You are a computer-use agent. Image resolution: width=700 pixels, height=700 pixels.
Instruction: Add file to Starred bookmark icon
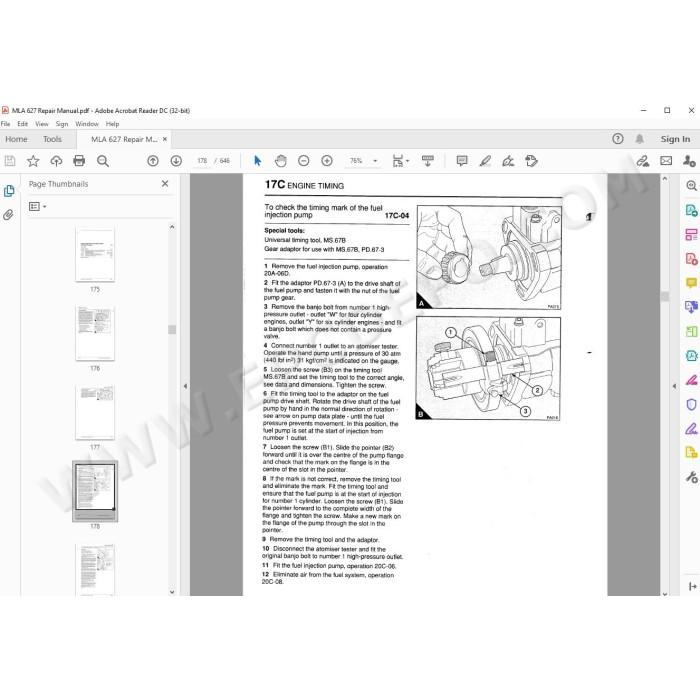(x=33, y=161)
